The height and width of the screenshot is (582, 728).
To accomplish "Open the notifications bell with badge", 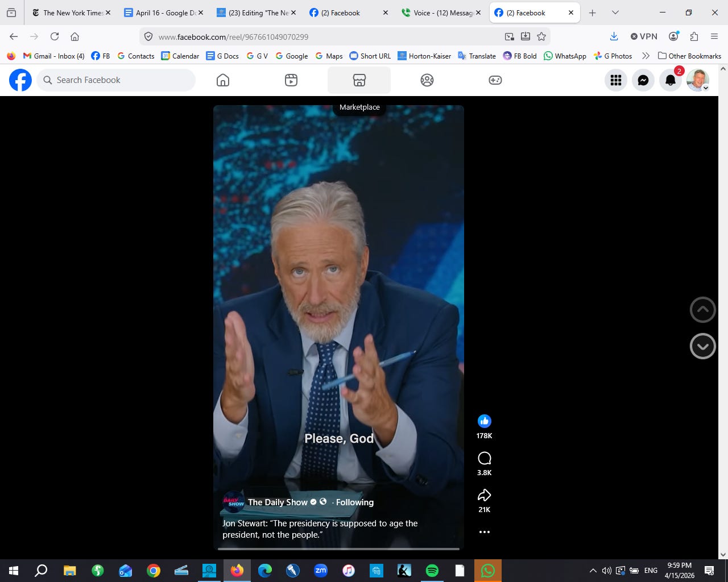I will click(x=671, y=80).
